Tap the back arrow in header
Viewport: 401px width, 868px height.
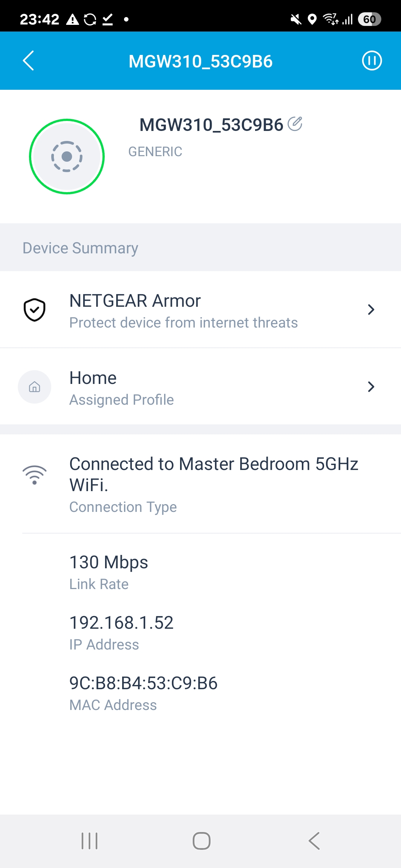pos(28,61)
